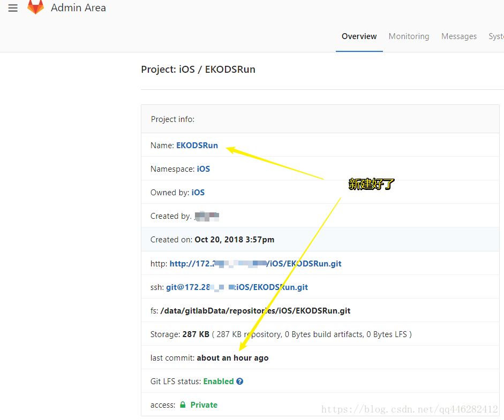Open the SSH repository clone URL
This screenshot has height=420, width=504.
238,287
